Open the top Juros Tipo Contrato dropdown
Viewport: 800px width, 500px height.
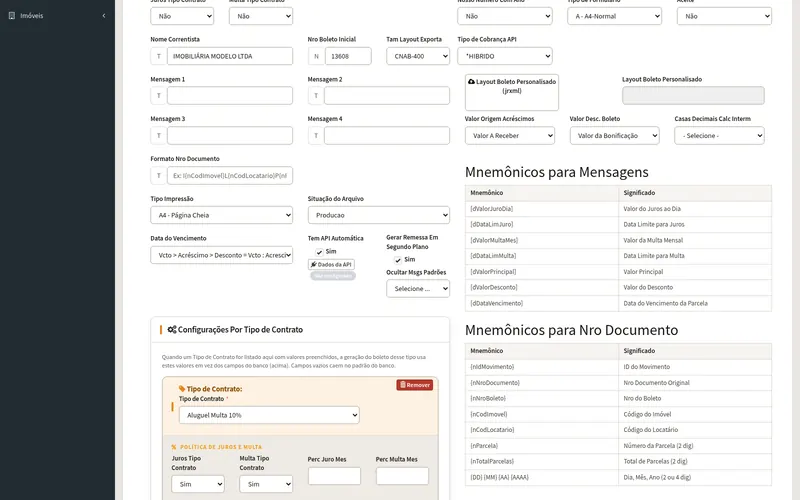[x=182, y=16]
